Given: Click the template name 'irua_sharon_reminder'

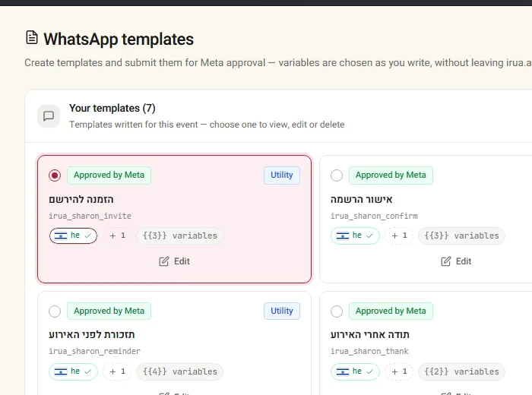Looking at the screenshot, I should 95,351.
